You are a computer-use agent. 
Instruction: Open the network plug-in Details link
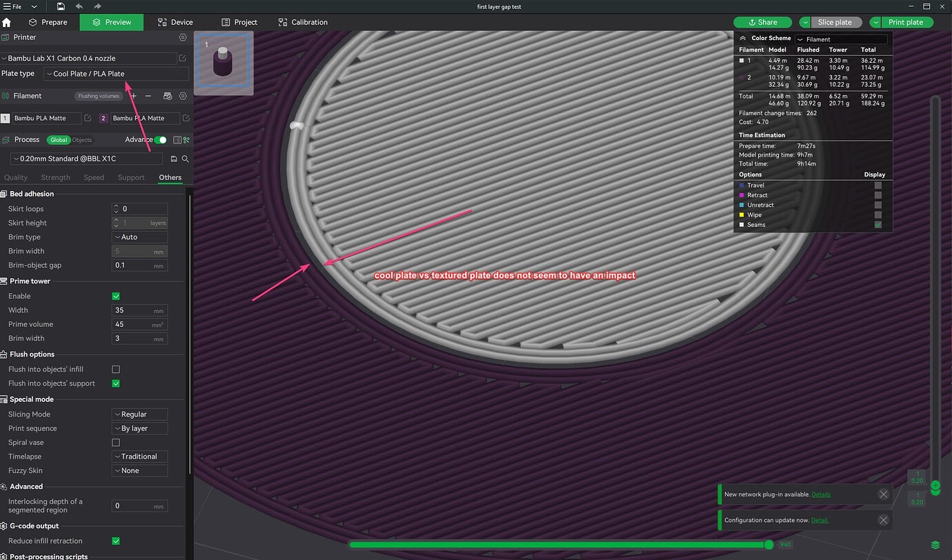coord(821,494)
